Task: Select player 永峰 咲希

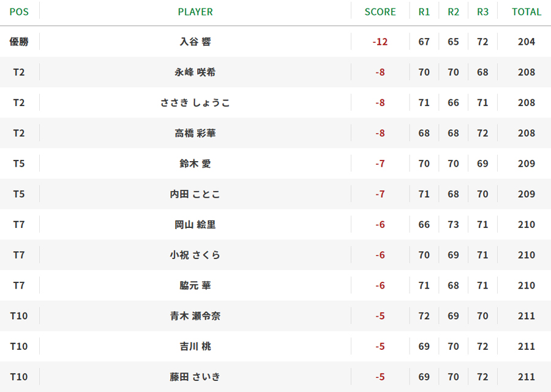Action: click(x=195, y=72)
